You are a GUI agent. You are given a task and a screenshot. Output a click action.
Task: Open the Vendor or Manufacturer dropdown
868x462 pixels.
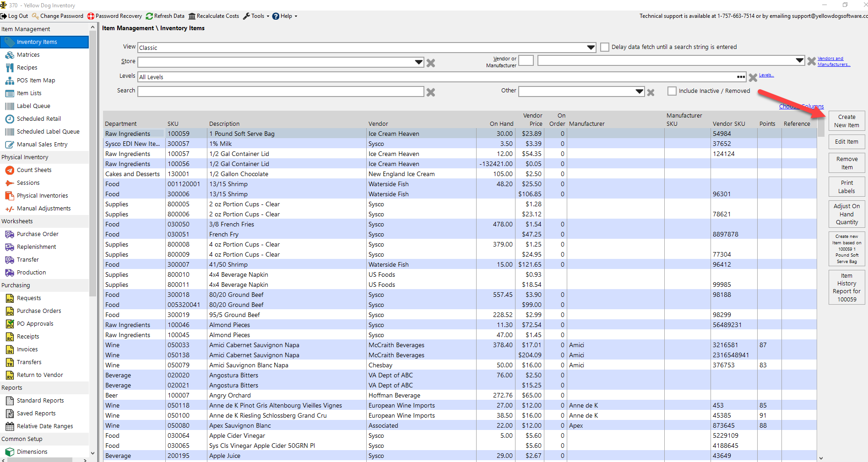pyautogui.click(x=800, y=60)
